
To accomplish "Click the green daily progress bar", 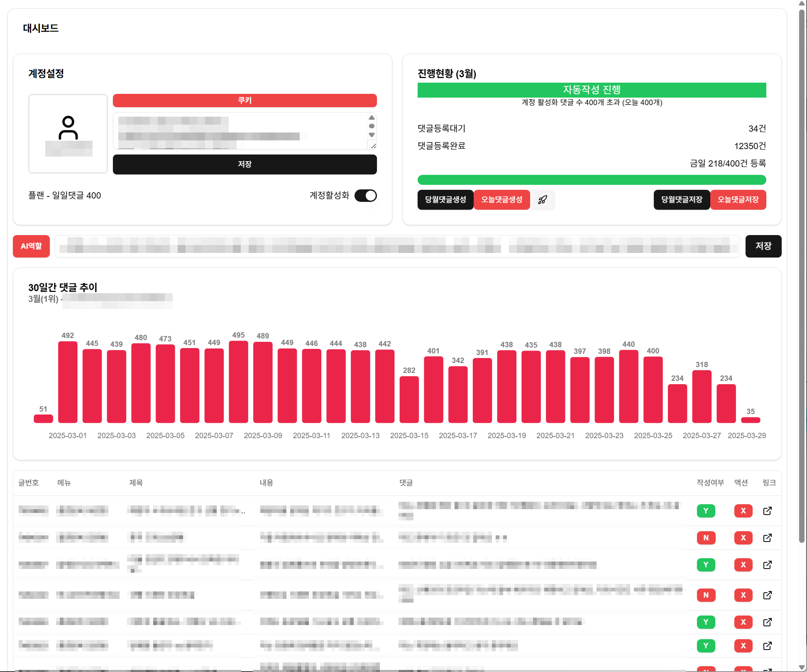I will pyautogui.click(x=592, y=180).
